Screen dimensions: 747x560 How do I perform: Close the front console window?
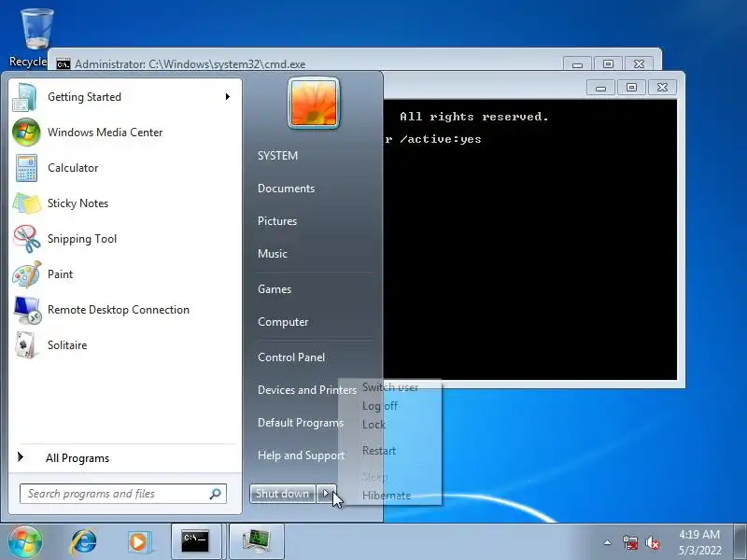(662, 88)
